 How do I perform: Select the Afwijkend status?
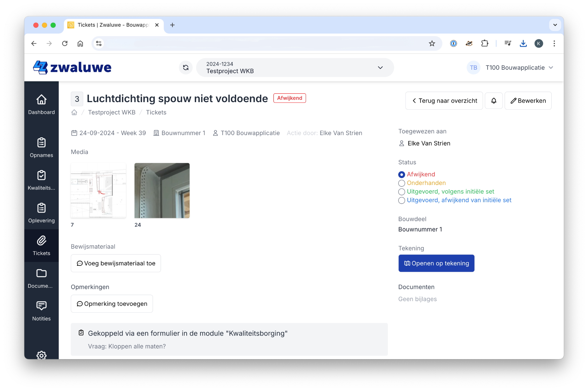(417, 174)
